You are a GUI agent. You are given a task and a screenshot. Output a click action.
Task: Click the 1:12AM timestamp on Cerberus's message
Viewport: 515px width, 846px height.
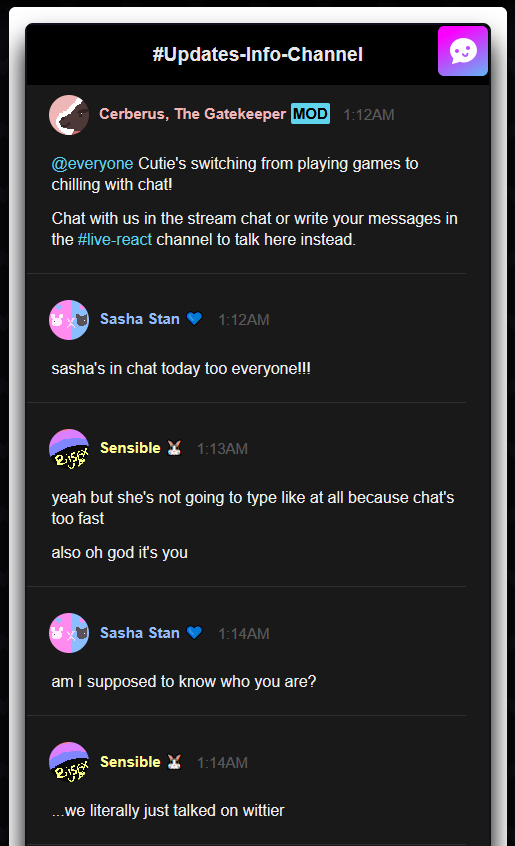click(x=369, y=115)
